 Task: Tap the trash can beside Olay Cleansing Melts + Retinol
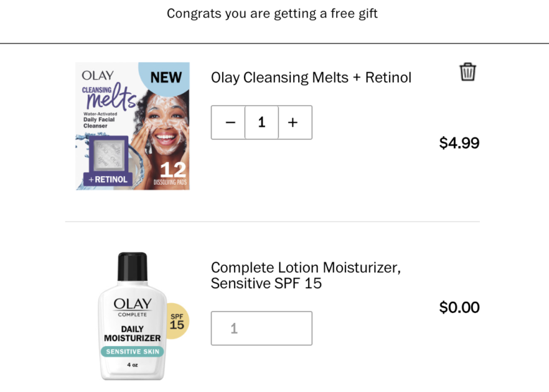pos(467,72)
